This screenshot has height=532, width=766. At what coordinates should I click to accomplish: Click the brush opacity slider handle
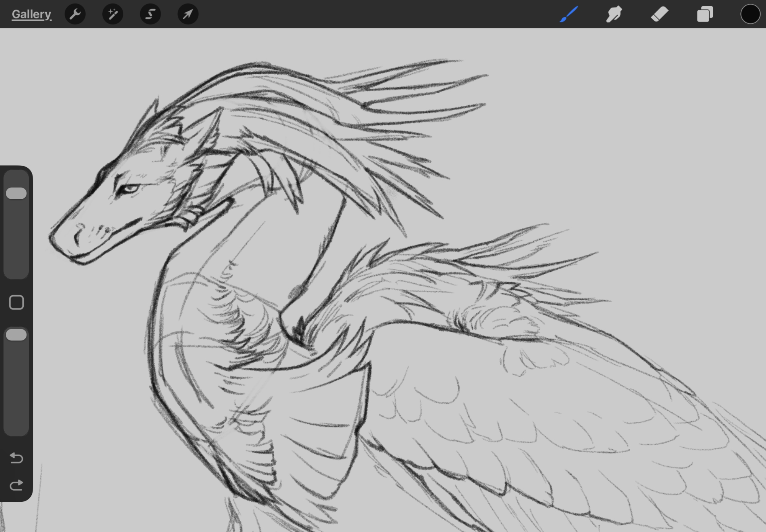point(16,335)
